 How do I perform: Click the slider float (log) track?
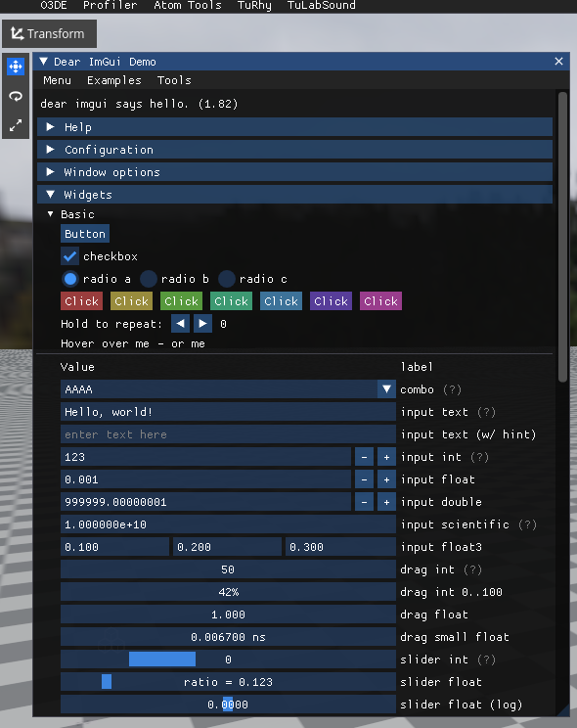pyautogui.click(x=228, y=705)
